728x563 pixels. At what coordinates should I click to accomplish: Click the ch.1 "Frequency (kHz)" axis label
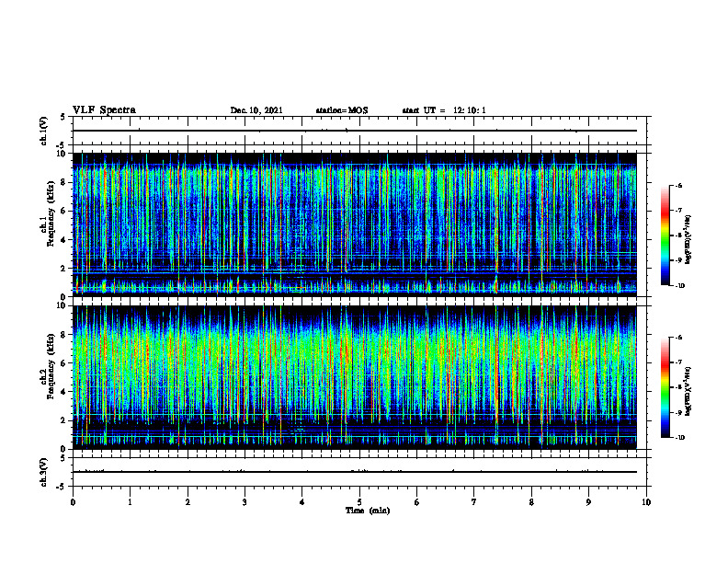click(x=51, y=213)
